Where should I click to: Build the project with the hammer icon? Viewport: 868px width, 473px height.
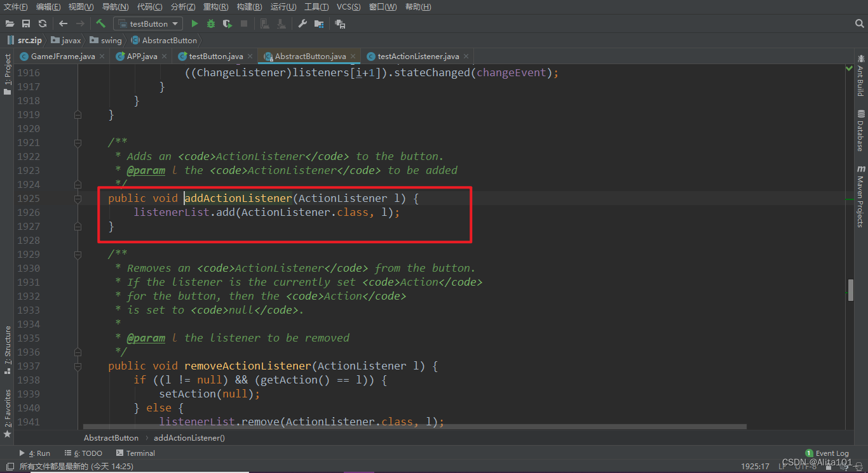(100, 23)
